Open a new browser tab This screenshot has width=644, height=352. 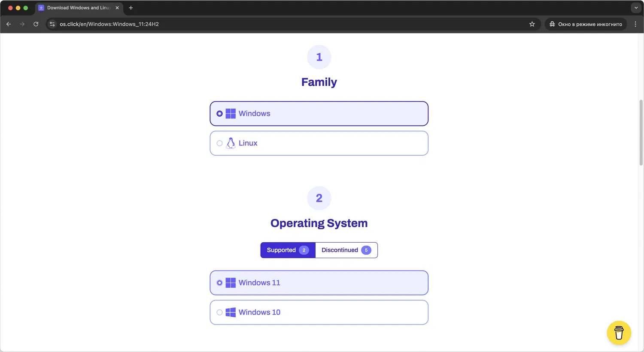131,8
